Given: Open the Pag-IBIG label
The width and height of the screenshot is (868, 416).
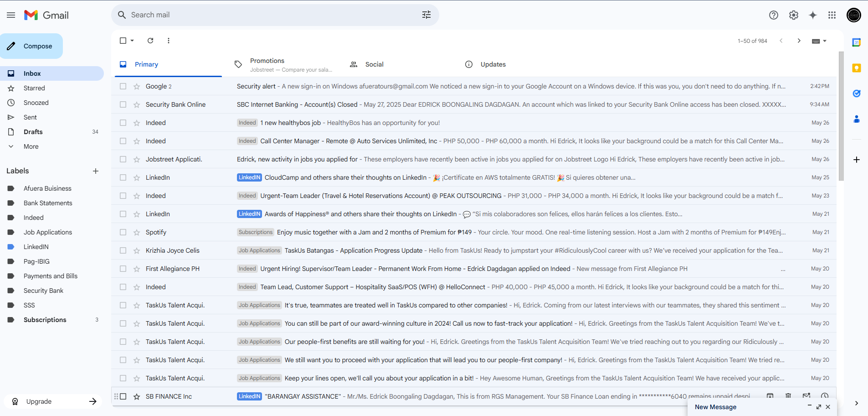Looking at the screenshot, I should (x=52, y=261).
